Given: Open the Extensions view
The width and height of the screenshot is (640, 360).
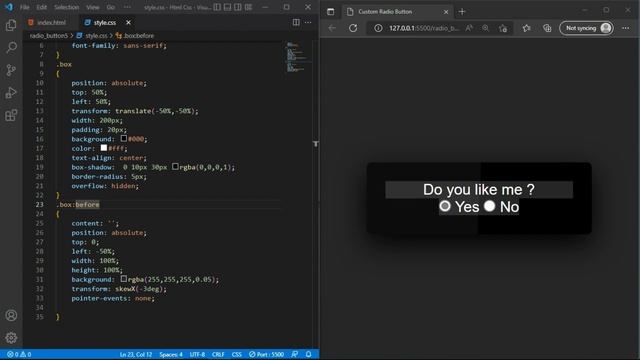Looking at the screenshot, I should point(11,115).
